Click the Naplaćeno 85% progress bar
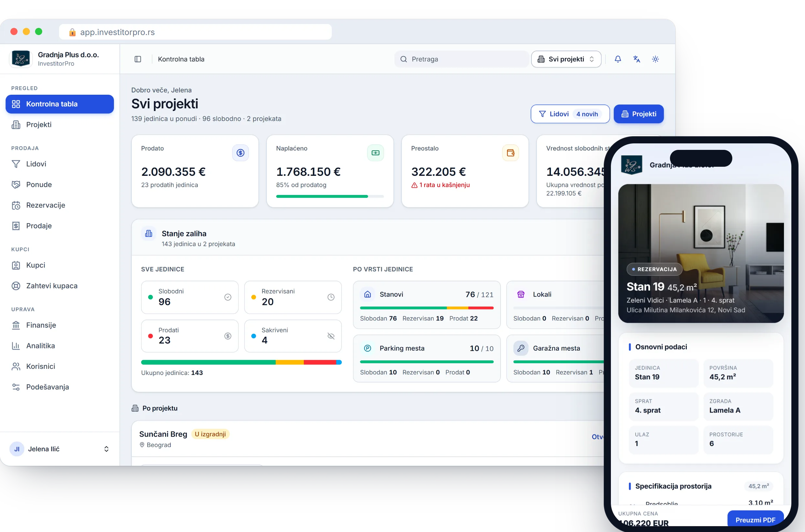 (330, 197)
